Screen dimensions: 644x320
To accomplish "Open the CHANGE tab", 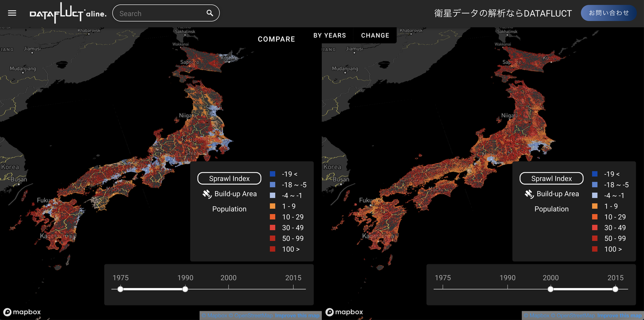I will click(375, 36).
